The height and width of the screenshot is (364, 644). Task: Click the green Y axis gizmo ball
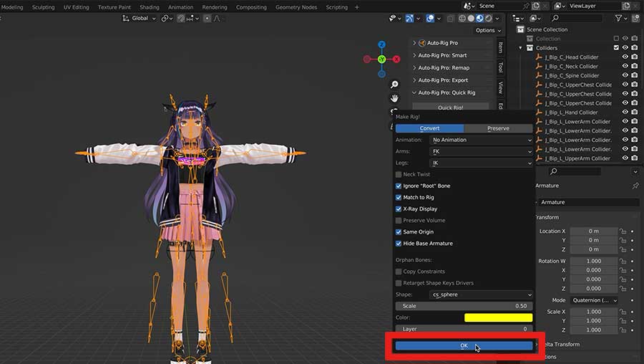(381, 59)
